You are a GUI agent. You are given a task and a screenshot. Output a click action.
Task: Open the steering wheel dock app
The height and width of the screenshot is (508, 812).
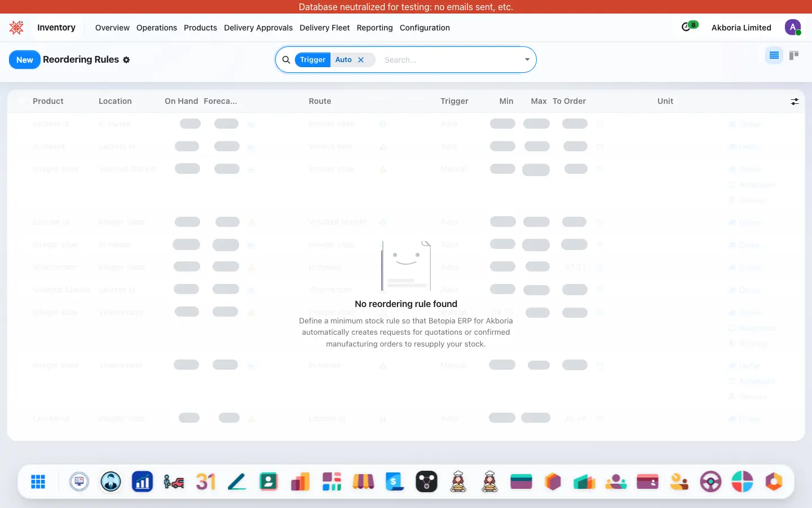pyautogui.click(x=711, y=481)
